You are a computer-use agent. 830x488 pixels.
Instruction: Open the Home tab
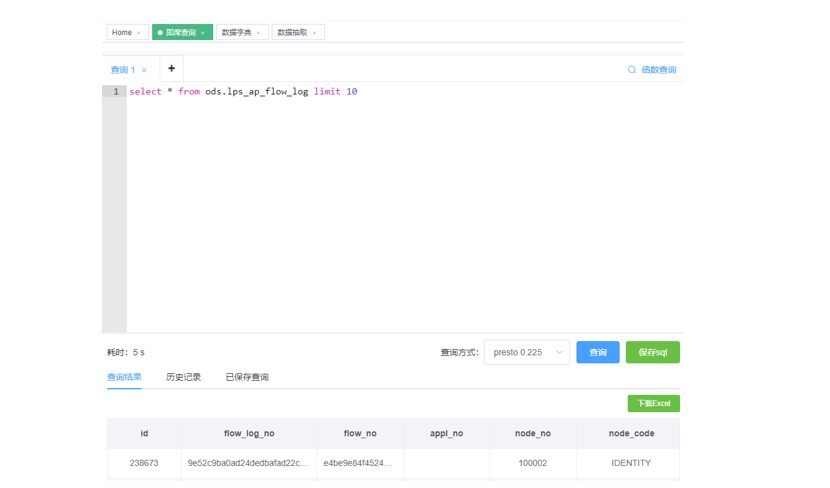pyautogui.click(x=122, y=32)
